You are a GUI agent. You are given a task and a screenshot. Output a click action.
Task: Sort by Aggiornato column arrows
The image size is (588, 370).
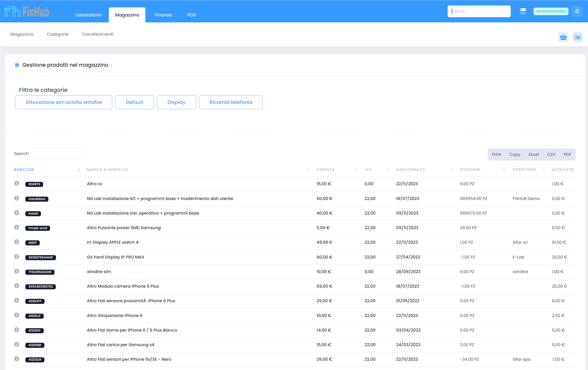coord(452,170)
